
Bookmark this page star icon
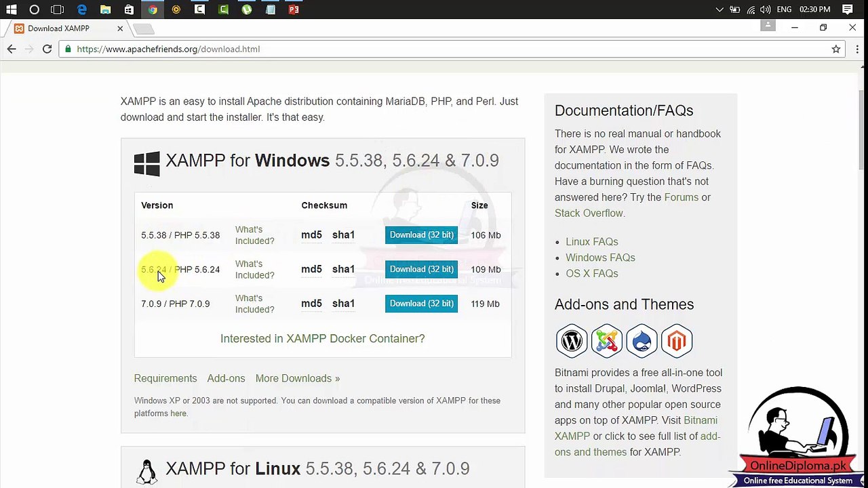point(836,49)
